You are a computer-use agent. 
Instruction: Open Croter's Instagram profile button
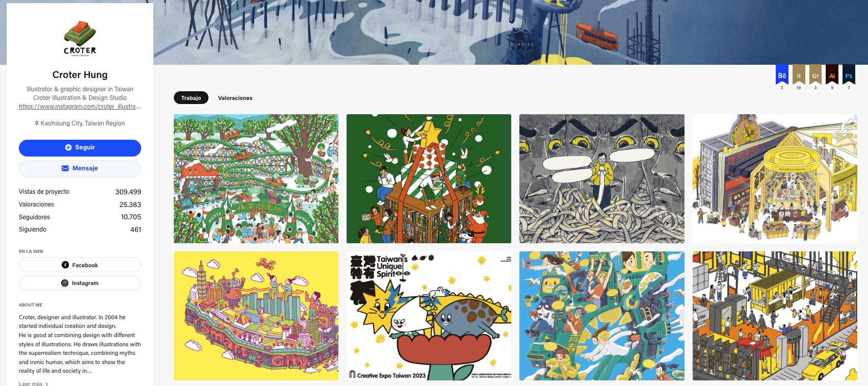[x=80, y=283]
